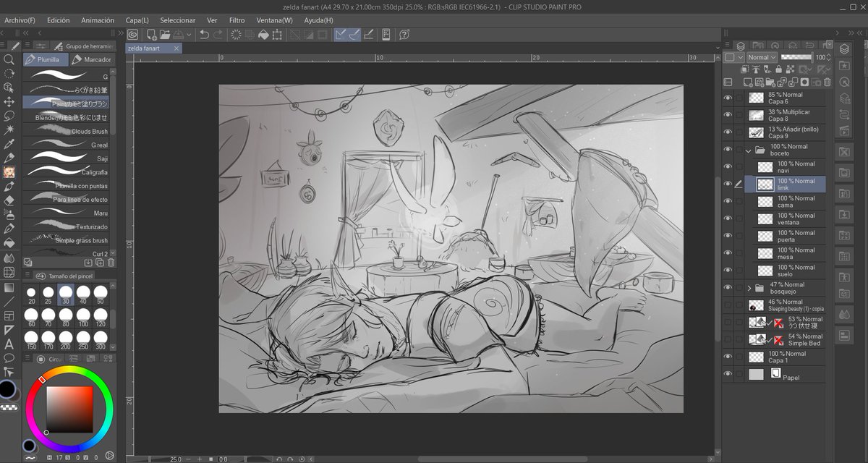
Task: Select the Text tool
Action: coord(9,344)
